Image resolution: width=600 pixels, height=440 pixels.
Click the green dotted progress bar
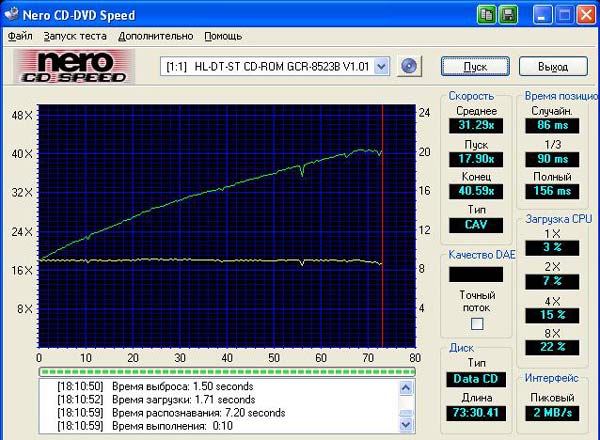click(225, 371)
